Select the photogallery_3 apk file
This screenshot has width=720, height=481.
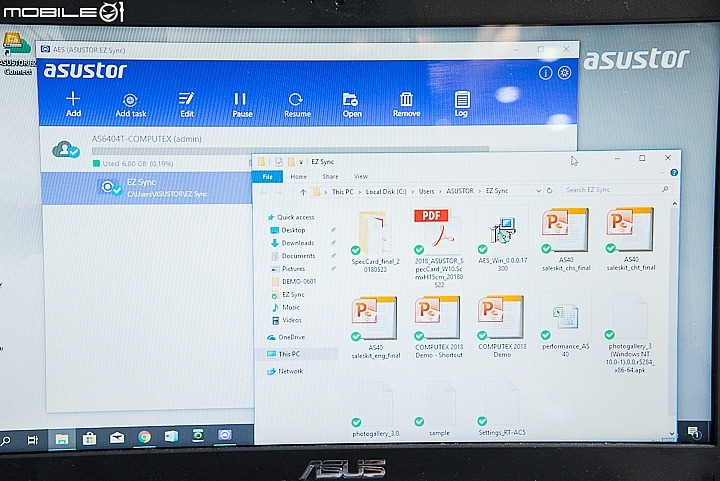[x=630, y=334]
